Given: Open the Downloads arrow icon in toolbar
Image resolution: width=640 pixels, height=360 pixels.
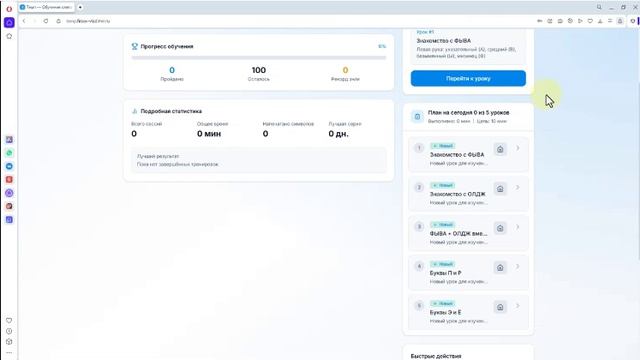Looking at the screenshot, I should click(x=600, y=21).
